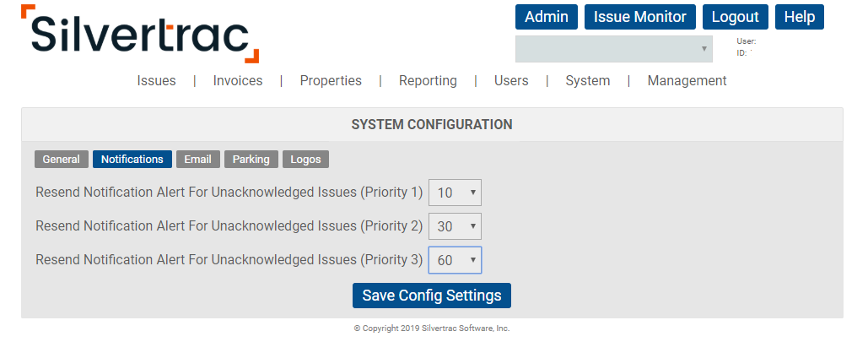The height and width of the screenshot is (342, 868).
Task: Open the Issue Monitor
Action: click(x=640, y=17)
